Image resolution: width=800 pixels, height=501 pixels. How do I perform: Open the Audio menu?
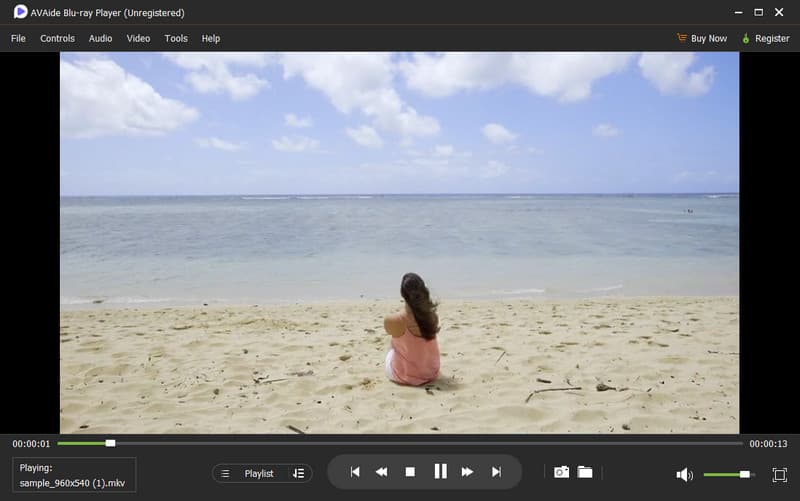pos(101,38)
